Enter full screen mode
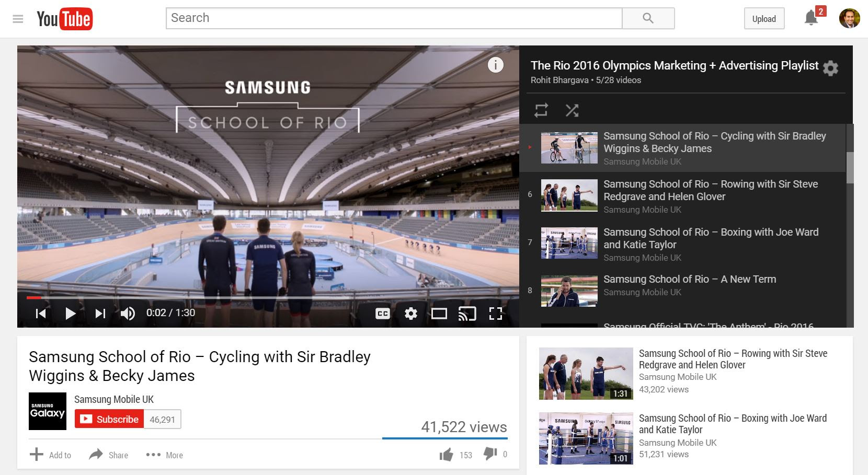This screenshot has width=868, height=475. click(x=495, y=314)
